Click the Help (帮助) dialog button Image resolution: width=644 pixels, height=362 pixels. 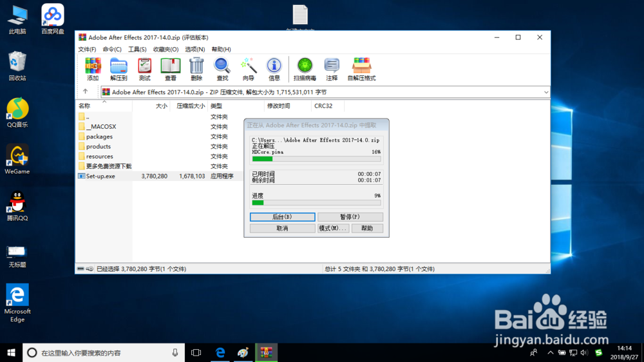tap(367, 228)
